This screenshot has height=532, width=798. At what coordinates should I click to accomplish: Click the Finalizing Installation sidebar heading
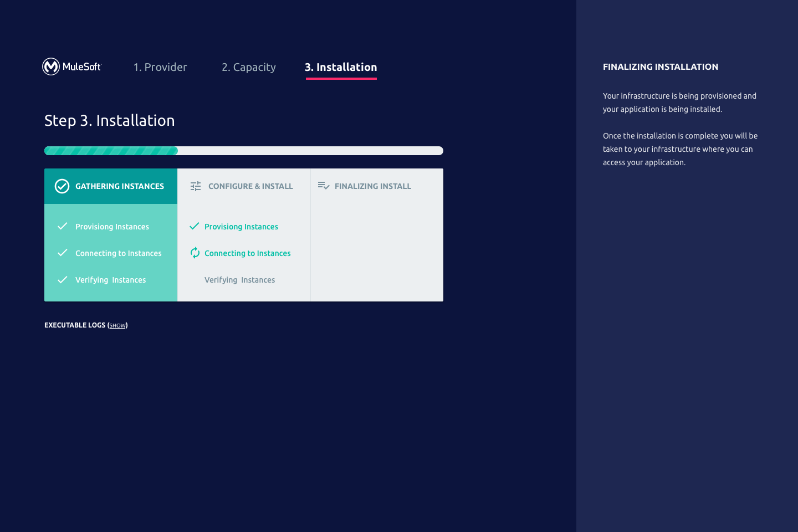point(661,66)
